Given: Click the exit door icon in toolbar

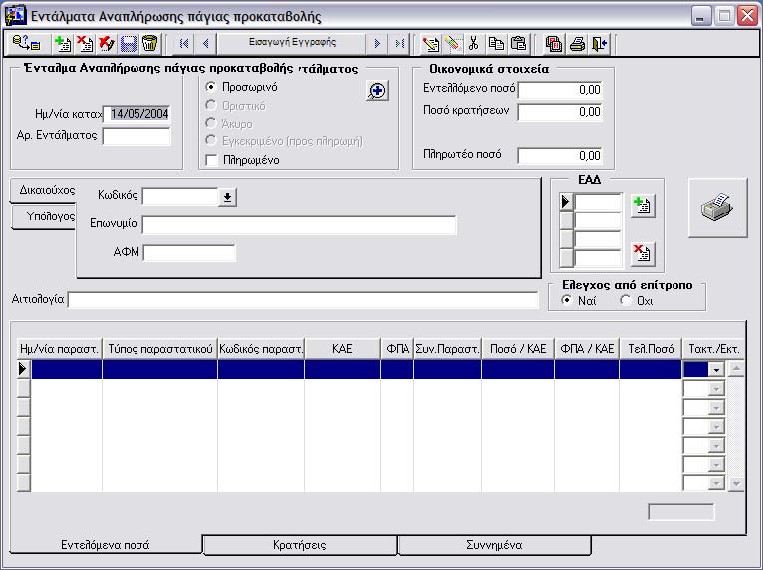Looking at the screenshot, I should (x=598, y=43).
